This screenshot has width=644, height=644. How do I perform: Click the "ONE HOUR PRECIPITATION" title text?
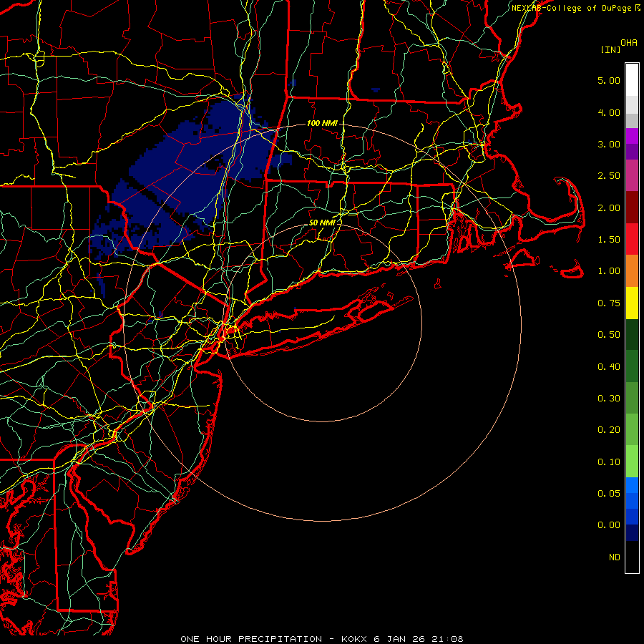click(x=251, y=639)
